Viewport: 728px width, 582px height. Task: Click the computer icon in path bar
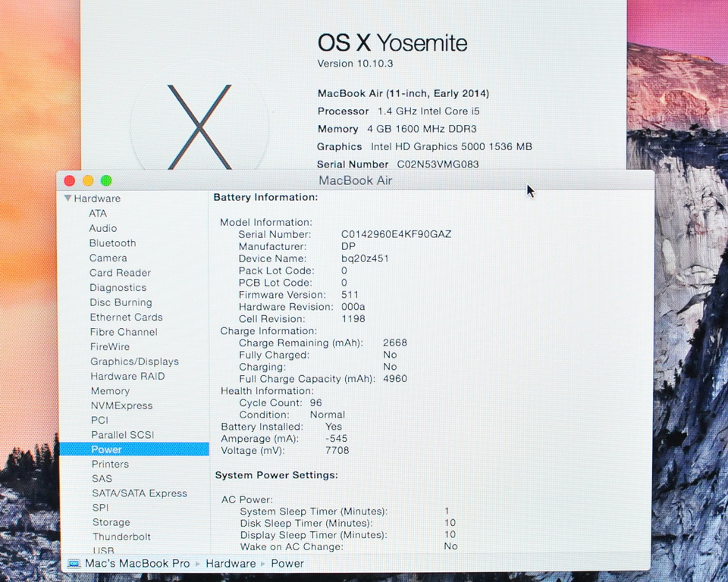click(74, 564)
